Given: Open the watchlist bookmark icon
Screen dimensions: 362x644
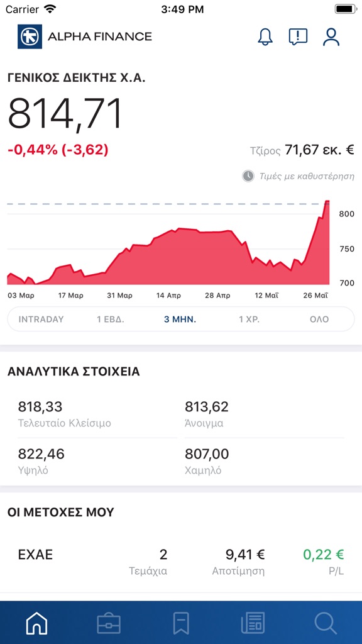Looking at the screenshot, I should (x=181, y=623).
